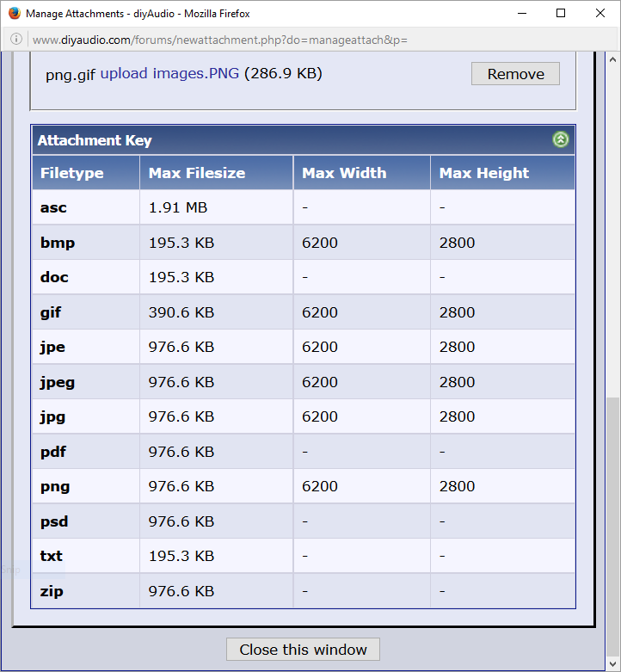Close this window button
Viewport: 621px width, 672px height.
click(303, 650)
